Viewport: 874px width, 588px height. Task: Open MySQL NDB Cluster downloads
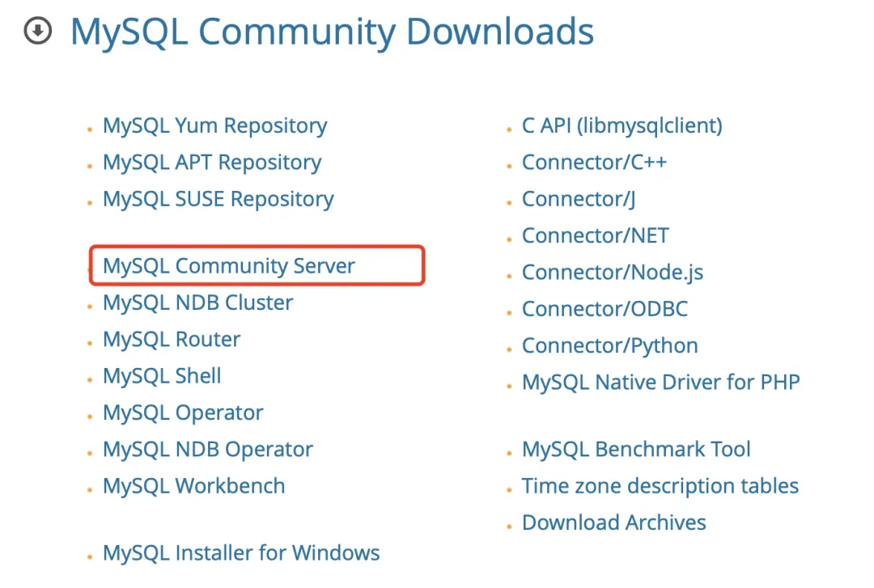point(198,302)
